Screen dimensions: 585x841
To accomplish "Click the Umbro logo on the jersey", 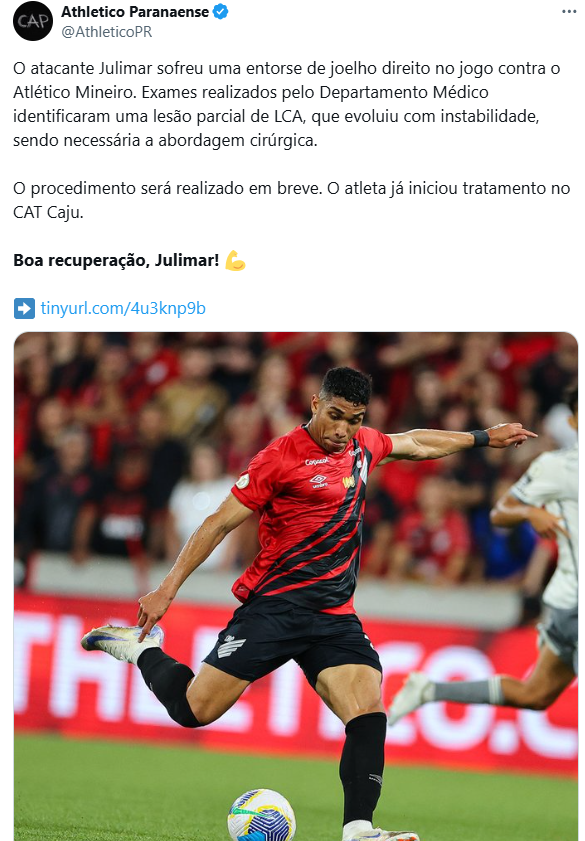I will [x=319, y=481].
